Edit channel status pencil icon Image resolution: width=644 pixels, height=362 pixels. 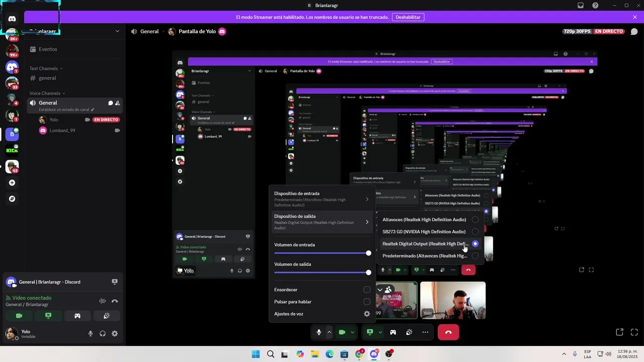point(93,110)
